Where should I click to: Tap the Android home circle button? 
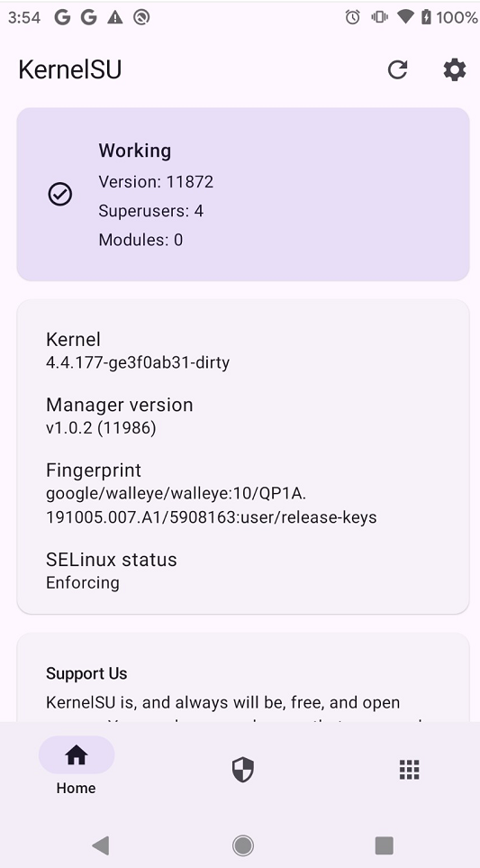click(243, 845)
